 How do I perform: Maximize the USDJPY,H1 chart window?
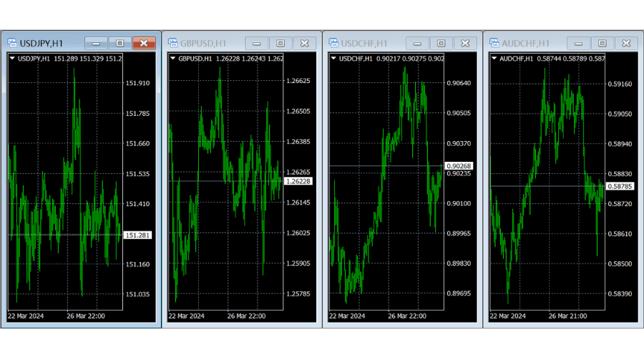point(119,44)
